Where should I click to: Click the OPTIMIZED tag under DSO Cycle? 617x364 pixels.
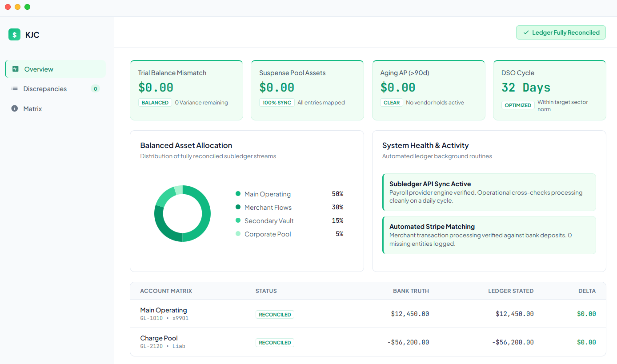click(x=518, y=105)
